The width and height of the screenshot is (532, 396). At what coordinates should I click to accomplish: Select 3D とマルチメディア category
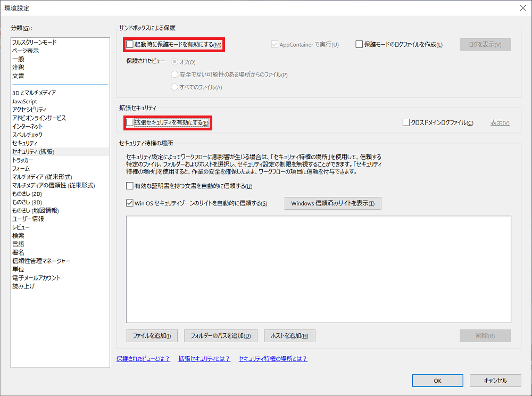(x=34, y=93)
